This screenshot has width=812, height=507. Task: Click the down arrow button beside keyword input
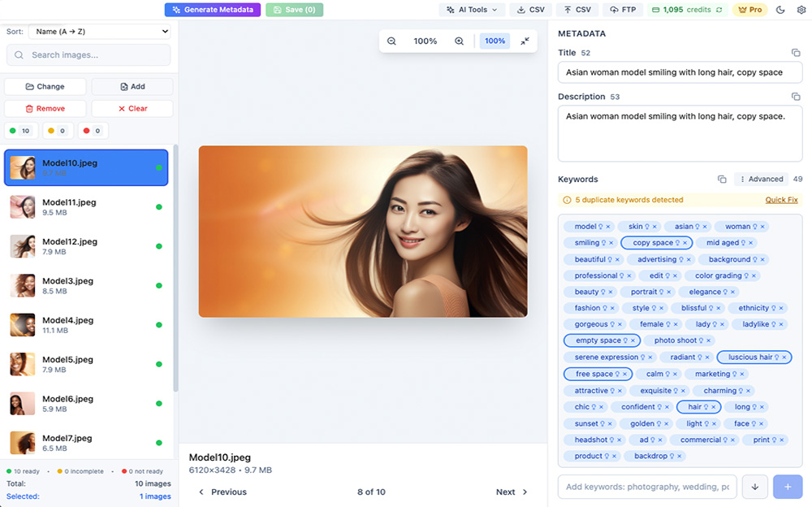click(x=754, y=487)
